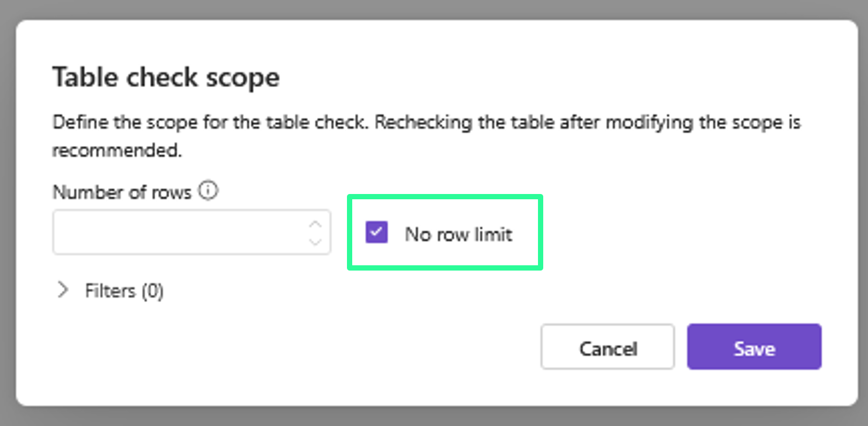The height and width of the screenshot is (426, 868).
Task: Click the "Filters (0)" label
Action: (124, 291)
